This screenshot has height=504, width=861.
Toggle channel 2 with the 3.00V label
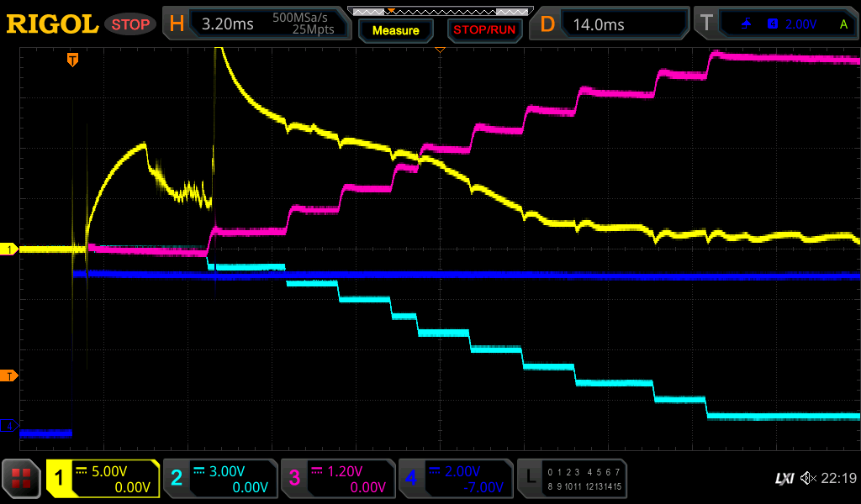pyautogui.click(x=220, y=479)
